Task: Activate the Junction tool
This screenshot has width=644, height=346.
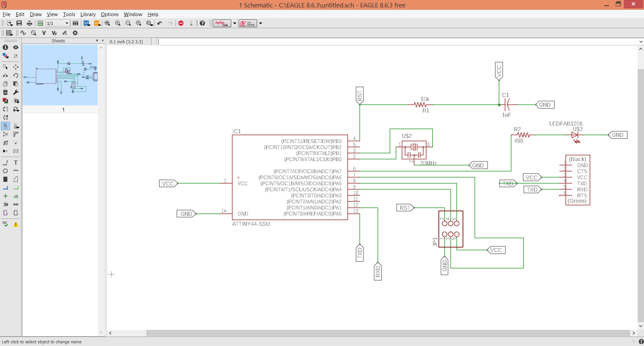Action: [x=5, y=196]
